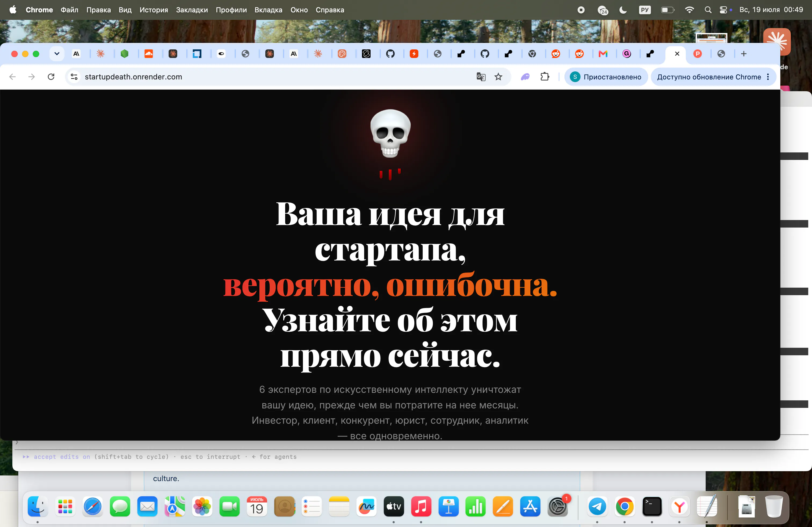The width and height of the screenshot is (812, 527).
Task: Open Photos from the Dock
Action: click(x=202, y=506)
